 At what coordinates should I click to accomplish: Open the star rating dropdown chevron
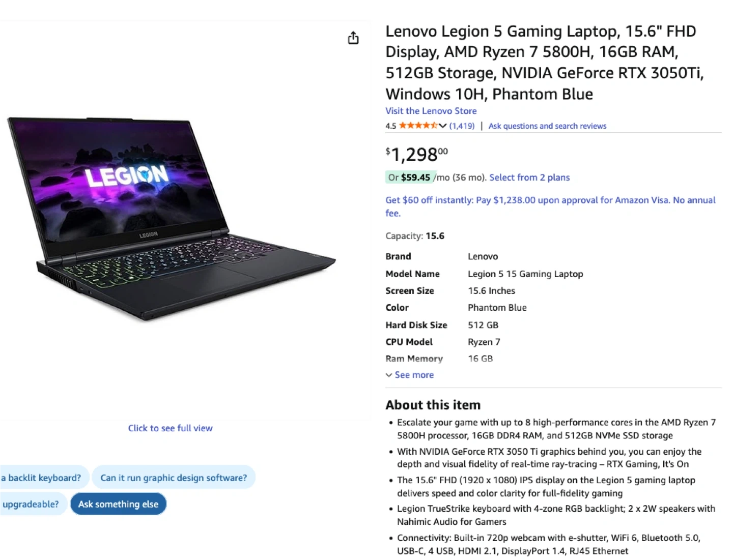click(442, 126)
